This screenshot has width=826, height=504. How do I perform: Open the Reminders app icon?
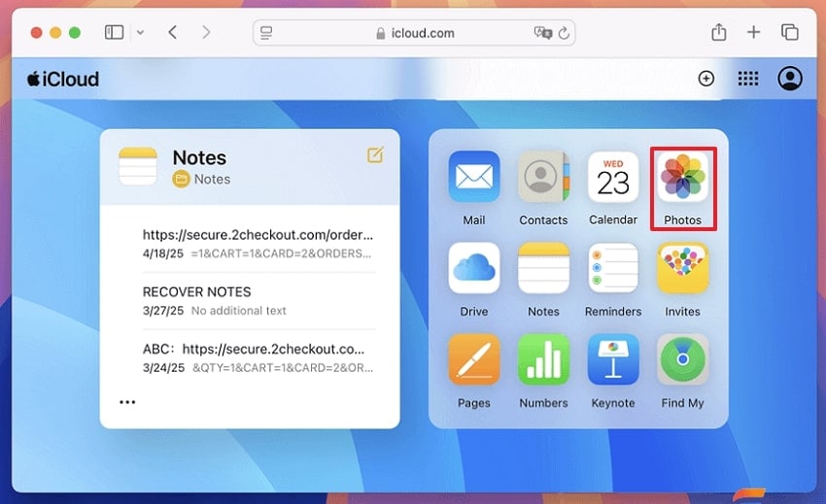click(612, 268)
